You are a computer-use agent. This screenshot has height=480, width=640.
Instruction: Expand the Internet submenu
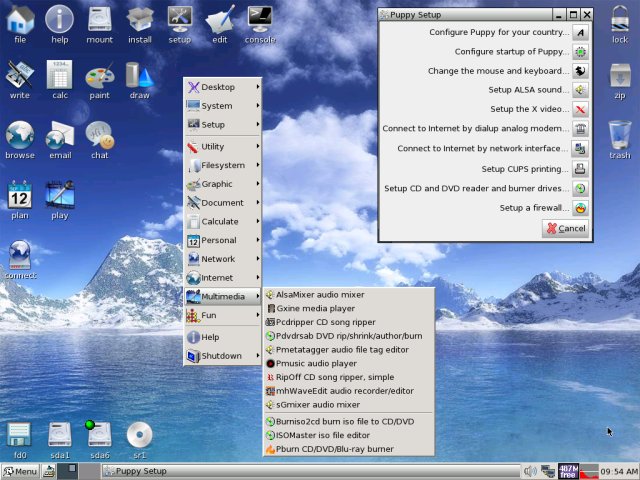(x=223, y=277)
